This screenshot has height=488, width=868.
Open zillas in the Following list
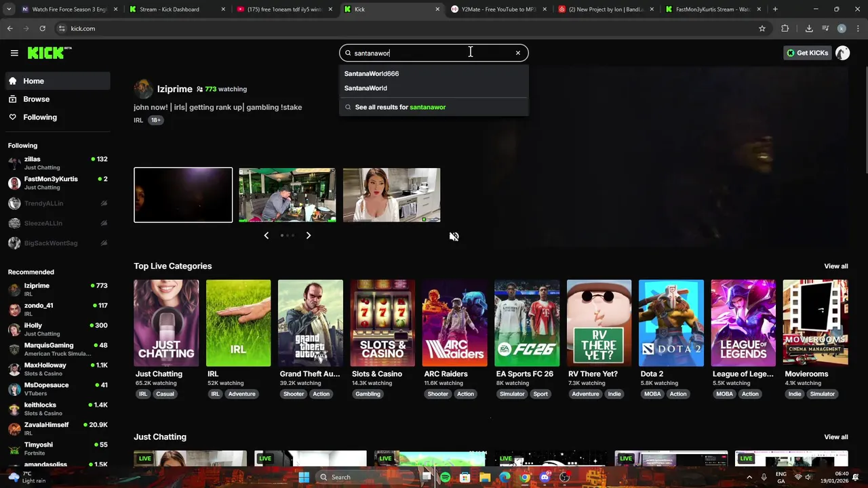[x=57, y=163]
